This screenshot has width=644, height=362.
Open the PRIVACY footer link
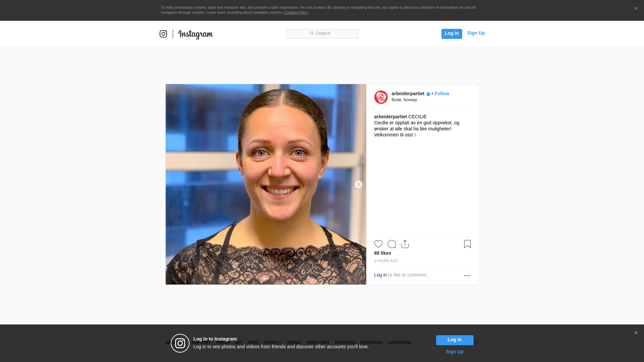[272, 343]
